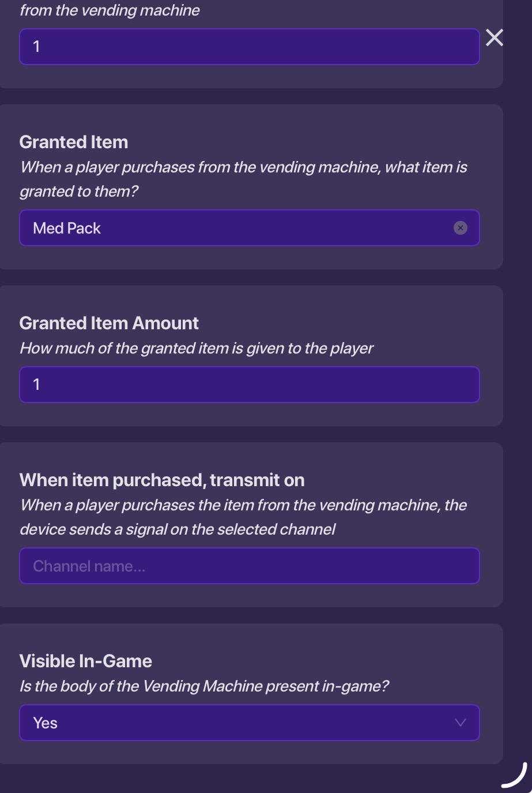Click the 'granted to them?' text line
532x793 pixels.
(79, 191)
